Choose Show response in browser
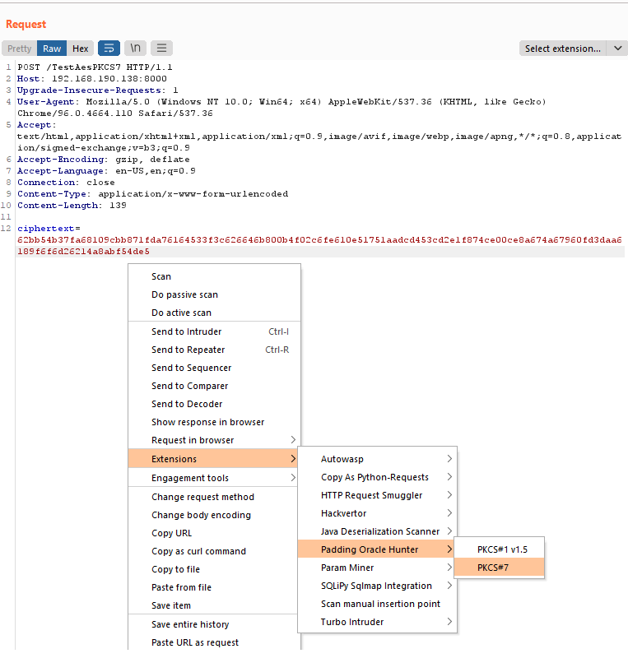 click(214, 422)
